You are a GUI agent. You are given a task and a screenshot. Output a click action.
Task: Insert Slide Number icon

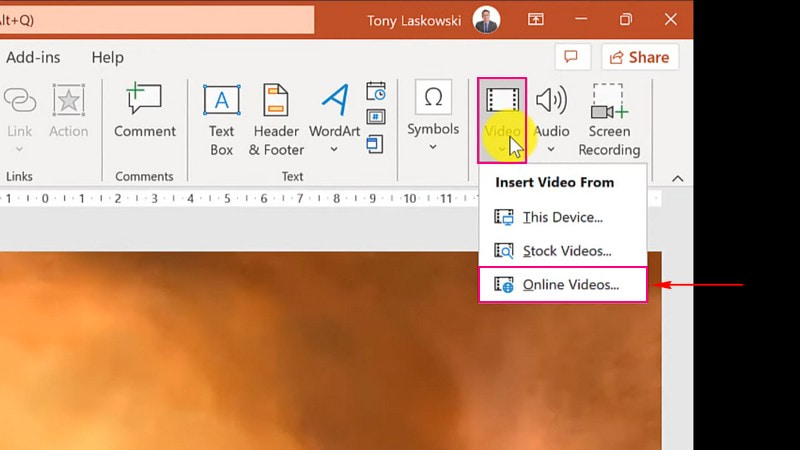(x=376, y=117)
